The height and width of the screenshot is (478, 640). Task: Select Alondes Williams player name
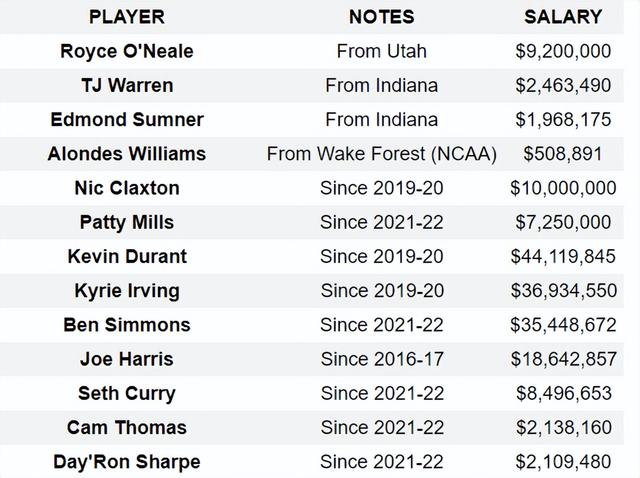[127, 154]
